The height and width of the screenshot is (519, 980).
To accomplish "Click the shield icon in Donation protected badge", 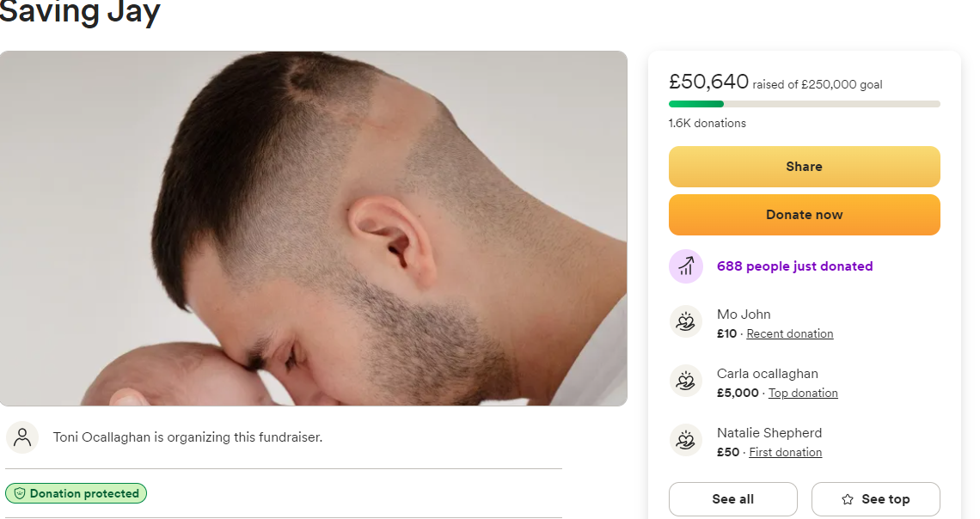I will [19, 493].
